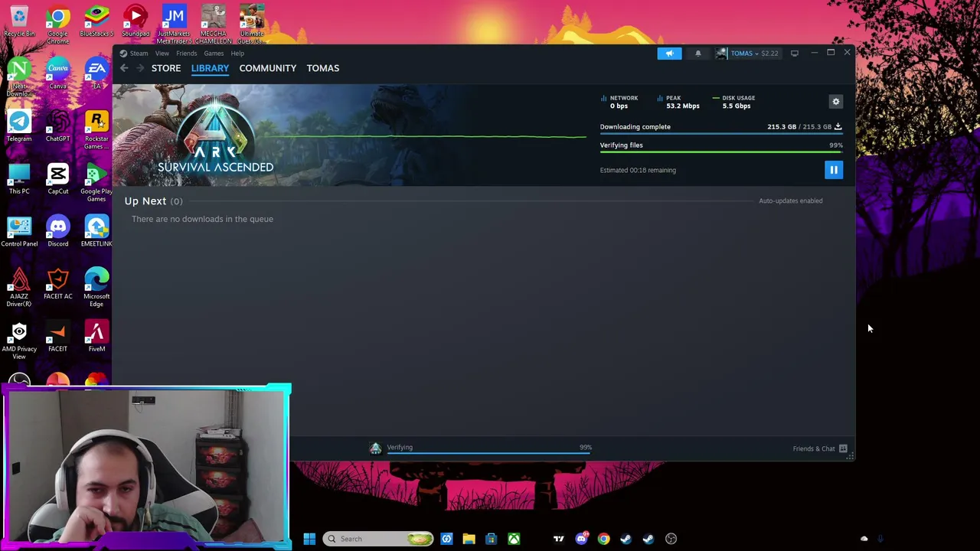Open Discord from the taskbar
This screenshot has width=980, height=551.
(x=581, y=539)
